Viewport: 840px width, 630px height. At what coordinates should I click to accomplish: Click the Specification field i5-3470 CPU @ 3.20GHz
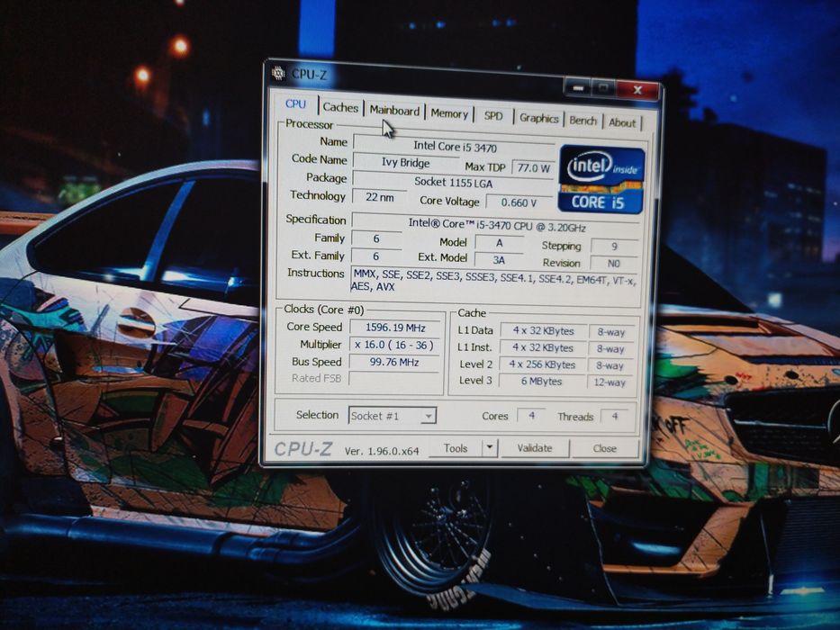[497, 225]
